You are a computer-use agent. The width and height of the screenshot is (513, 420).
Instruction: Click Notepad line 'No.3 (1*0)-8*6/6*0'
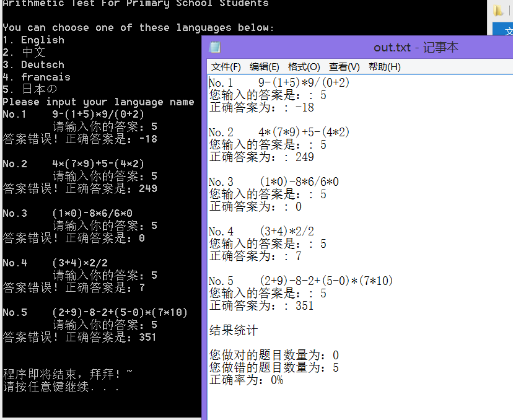pos(274,182)
